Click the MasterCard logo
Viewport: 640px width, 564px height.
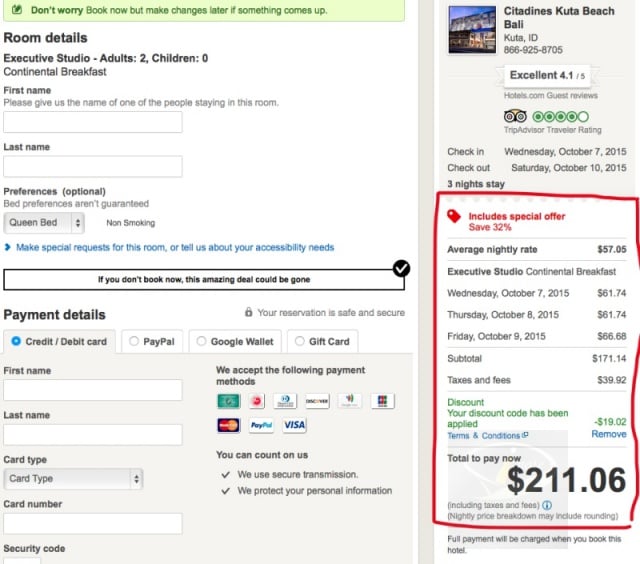228,425
